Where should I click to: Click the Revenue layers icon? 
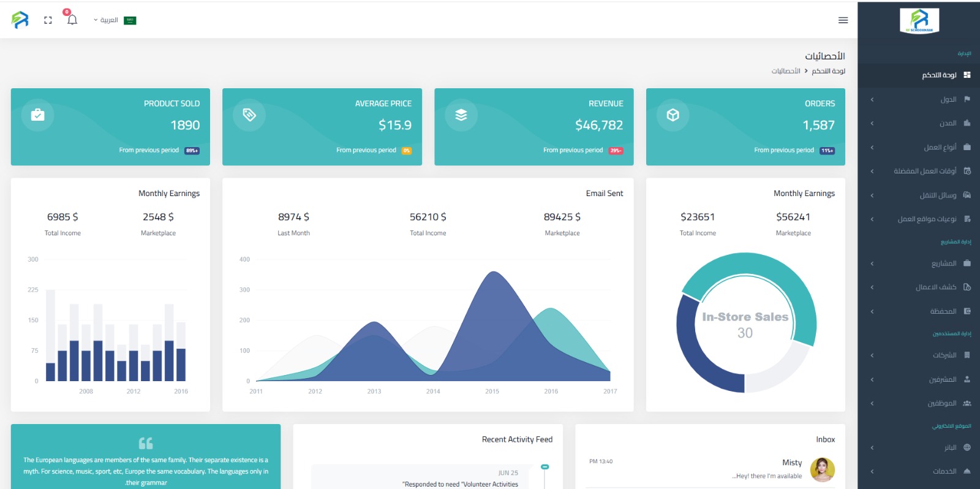pos(461,115)
